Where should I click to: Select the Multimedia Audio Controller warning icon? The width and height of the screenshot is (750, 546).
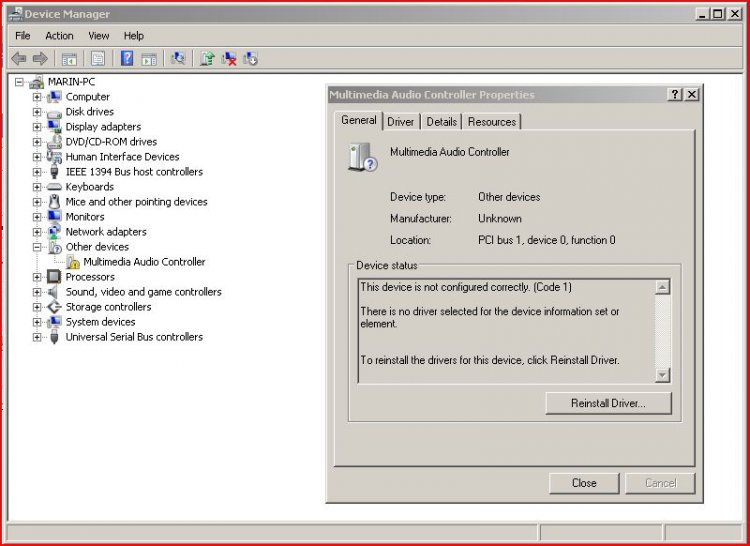click(x=73, y=262)
